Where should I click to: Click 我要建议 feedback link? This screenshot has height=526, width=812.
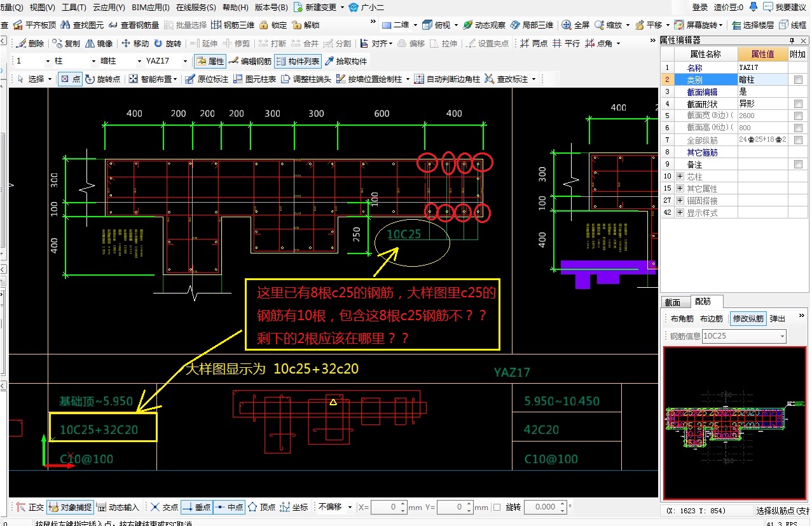(785, 8)
